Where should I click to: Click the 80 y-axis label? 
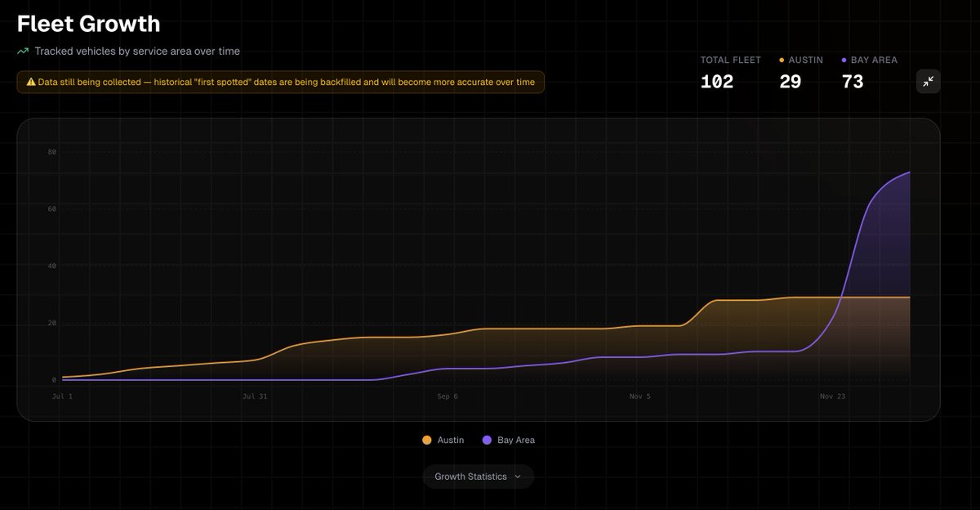tap(51, 152)
